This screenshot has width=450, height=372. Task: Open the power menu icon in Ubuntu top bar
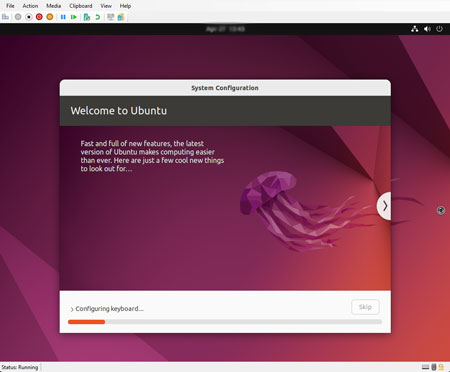440,29
